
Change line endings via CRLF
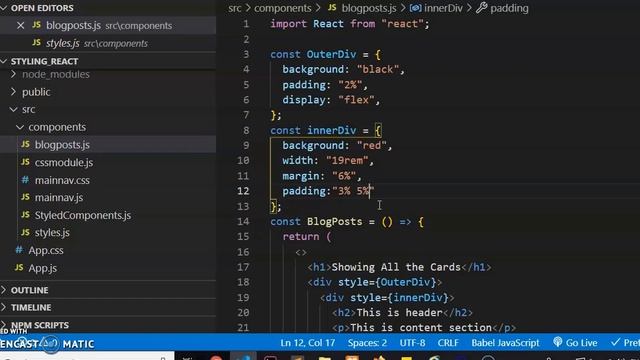click(x=448, y=343)
